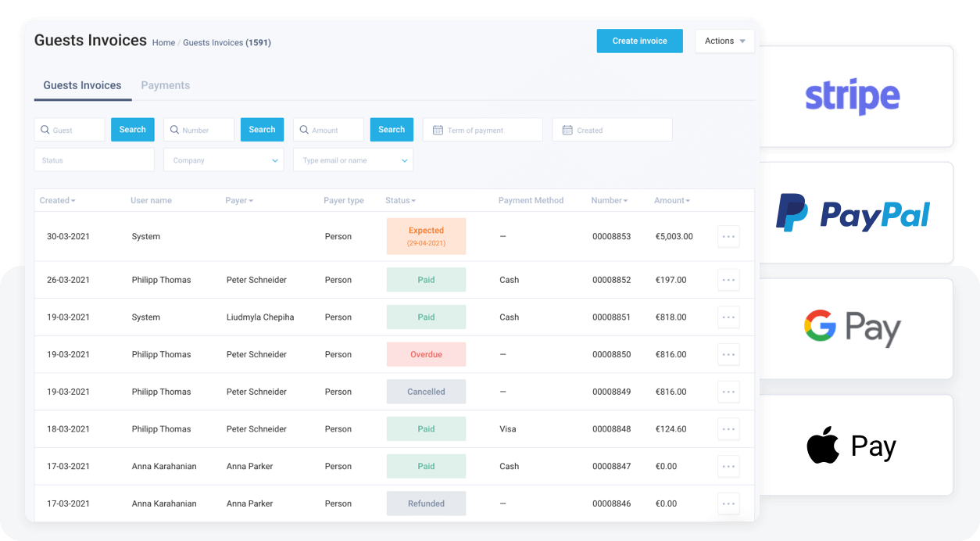This screenshot has width=980, height=541.
Task: Open the three-dot menu for invoice 00008848
Action: coord(728,429)
